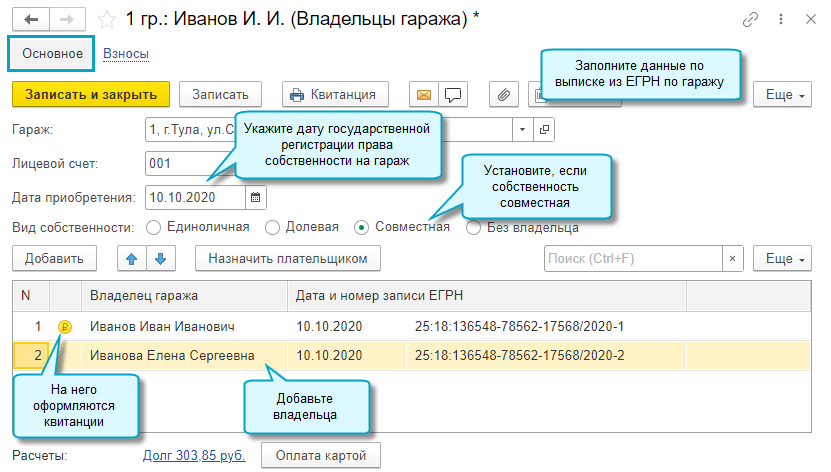
Task: Select Совместная ownership type
Action: [x=402, y=227]
